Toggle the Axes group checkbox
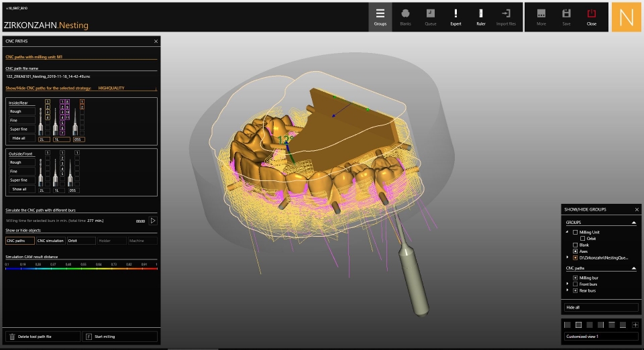 pos(575,251)
